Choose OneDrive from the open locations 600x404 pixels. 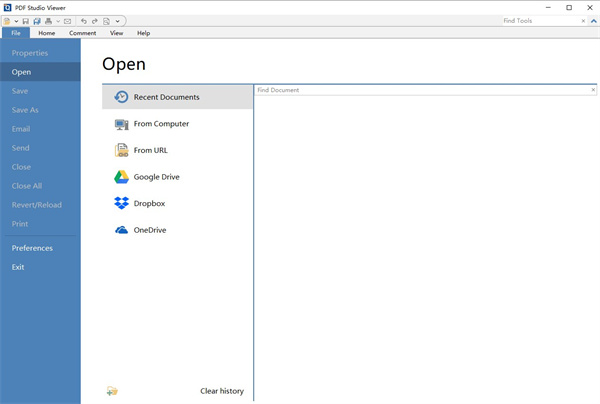click(x=149, y=230)
